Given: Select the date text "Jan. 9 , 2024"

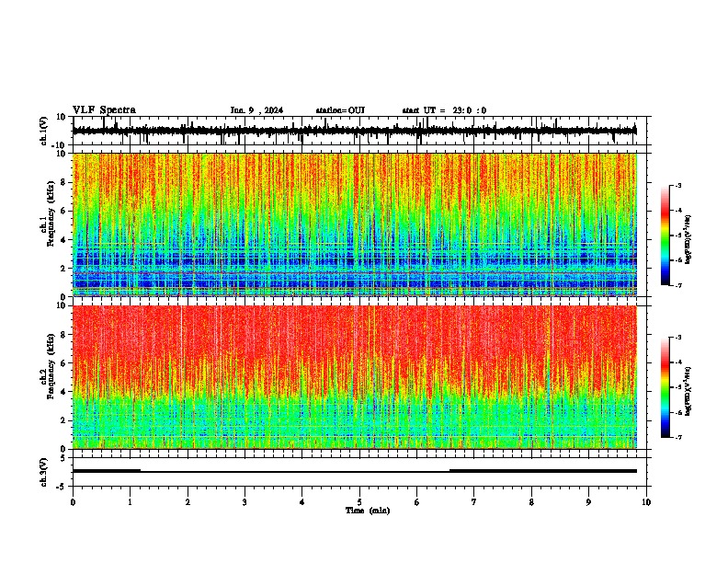Looking at the screenshot, I should tap(256, 110).
